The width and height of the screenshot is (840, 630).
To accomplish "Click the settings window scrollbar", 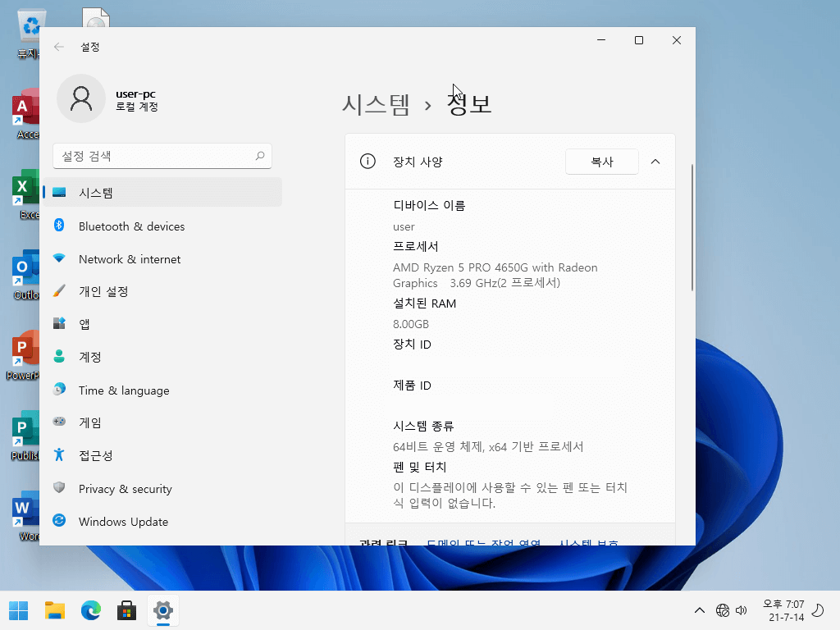I will (692, 228).
